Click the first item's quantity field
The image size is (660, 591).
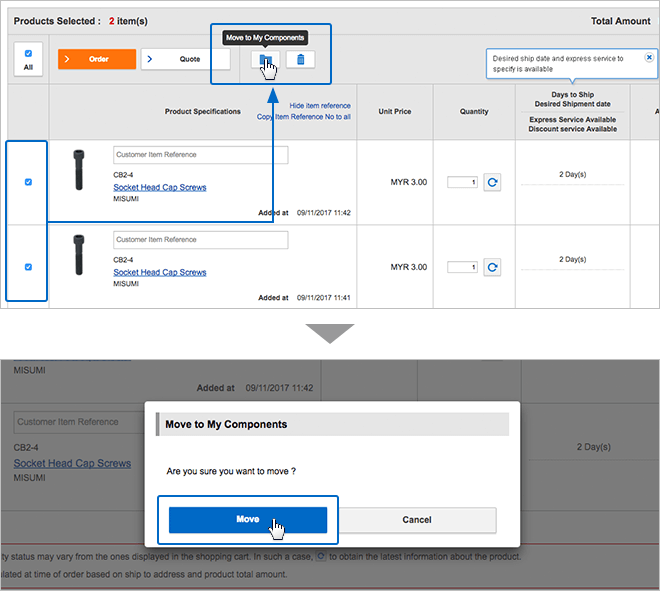pos(462,182)
